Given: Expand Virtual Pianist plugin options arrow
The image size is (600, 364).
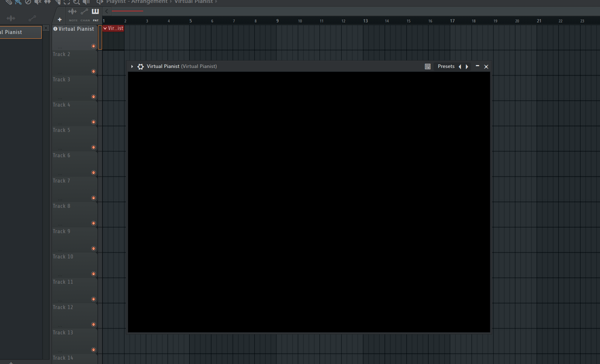Looking at the screenshot, I should pos(132,67).
